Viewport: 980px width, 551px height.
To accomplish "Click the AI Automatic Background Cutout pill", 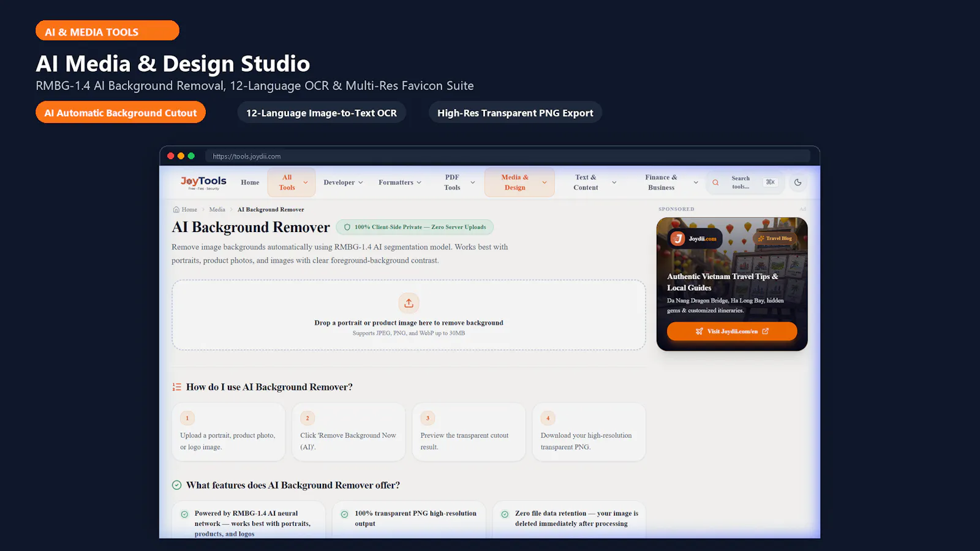I will click(x=121, y=113).
